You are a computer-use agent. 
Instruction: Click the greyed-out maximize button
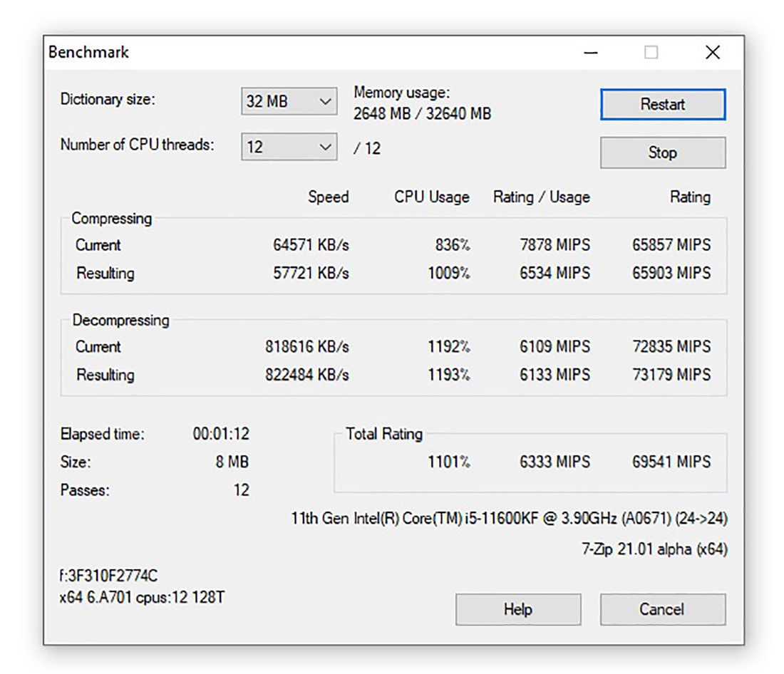coord(651,53)
